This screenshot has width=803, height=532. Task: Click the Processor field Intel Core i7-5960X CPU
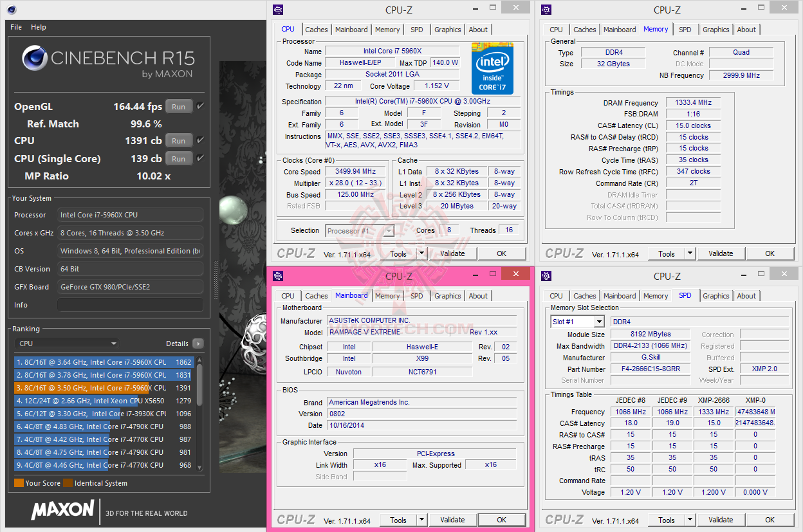point(131,215)
